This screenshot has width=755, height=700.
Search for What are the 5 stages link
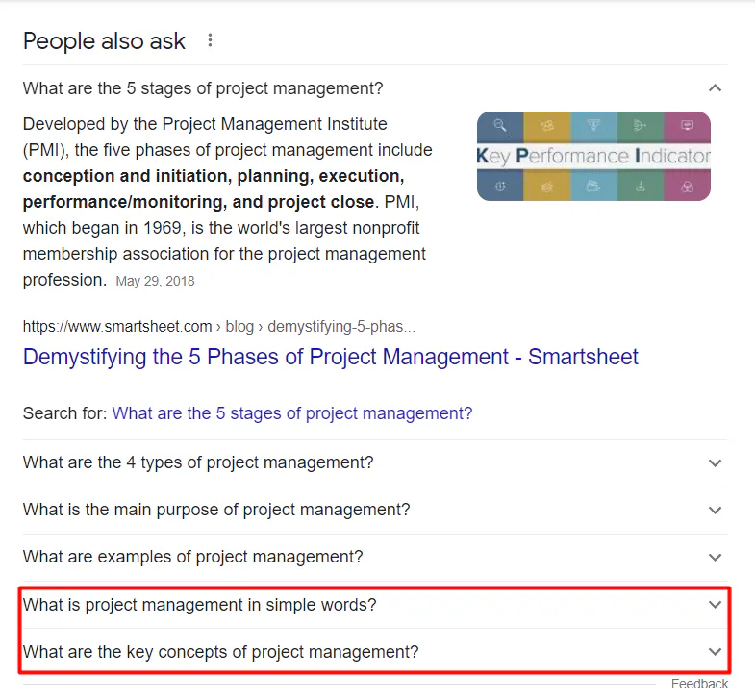coord(292,413)
